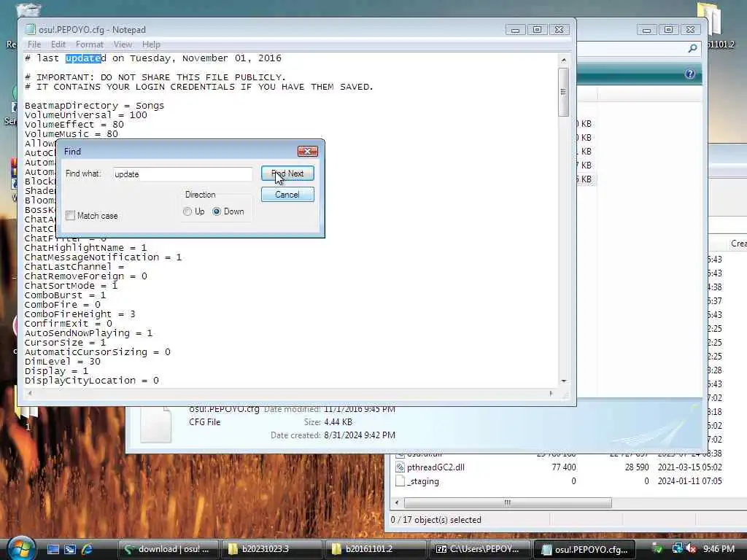Open the File menu in Notepad
This screenshot has width=747, height=560.
coord(34,44)
